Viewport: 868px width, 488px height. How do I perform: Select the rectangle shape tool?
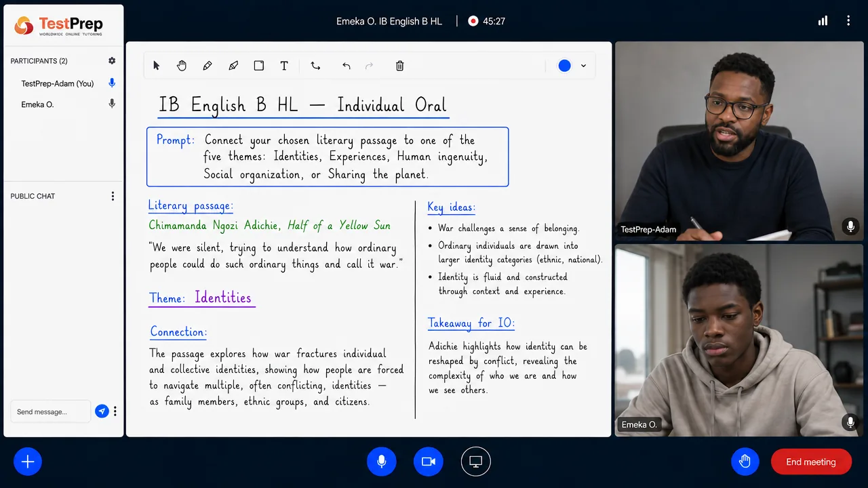(258, 66)
